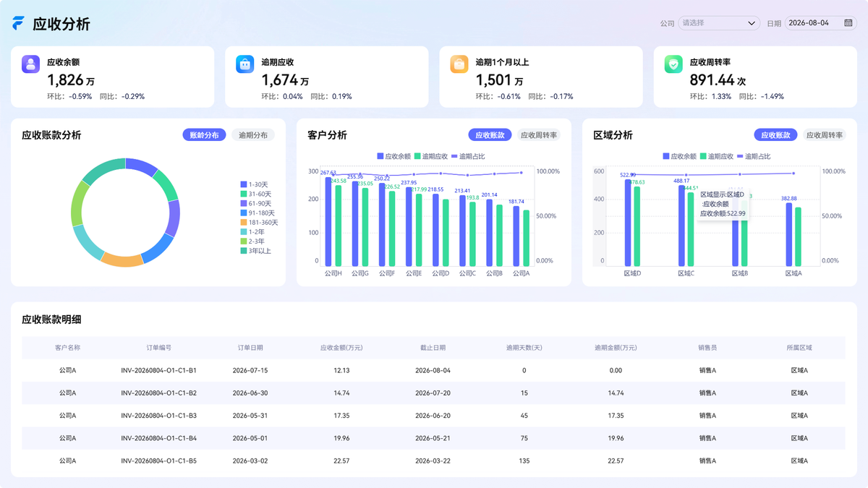Select 应收账款 tab in 客户分析
Screen dimensions: 868x488
coord(490,135)
